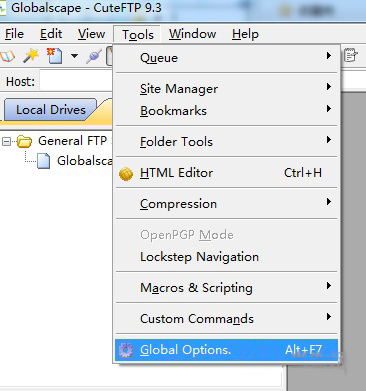
Task: Click the Connection Wizard wand icon
Action: [x=31, y=56]
